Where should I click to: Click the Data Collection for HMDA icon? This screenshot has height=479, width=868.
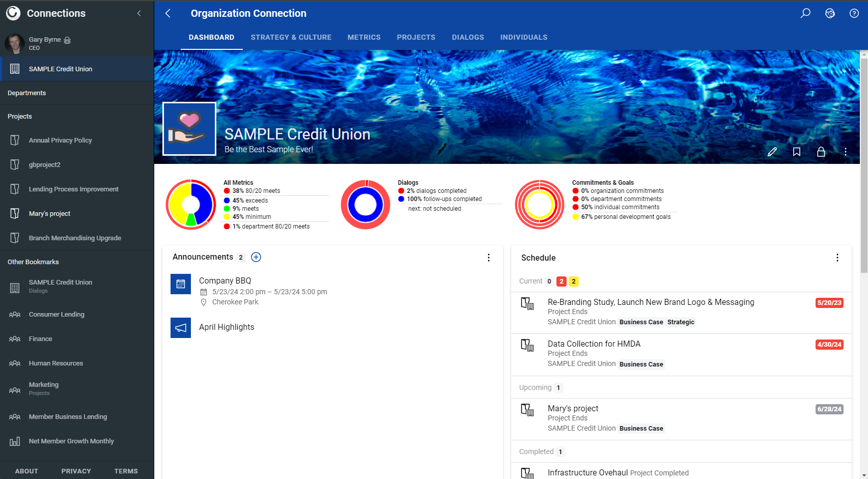(527, 346)
